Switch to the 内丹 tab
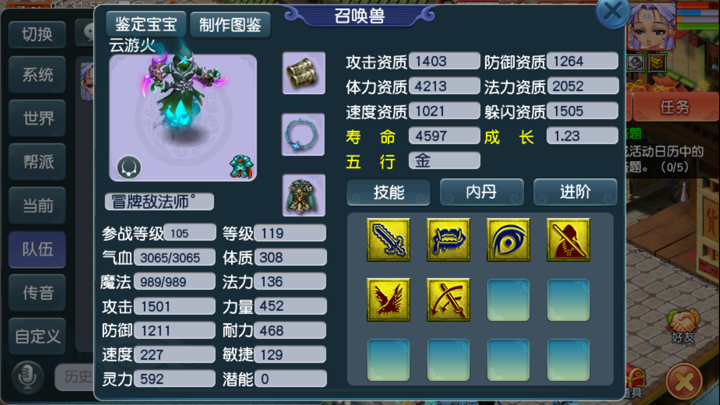720x405 pixels. coord(482,192)
